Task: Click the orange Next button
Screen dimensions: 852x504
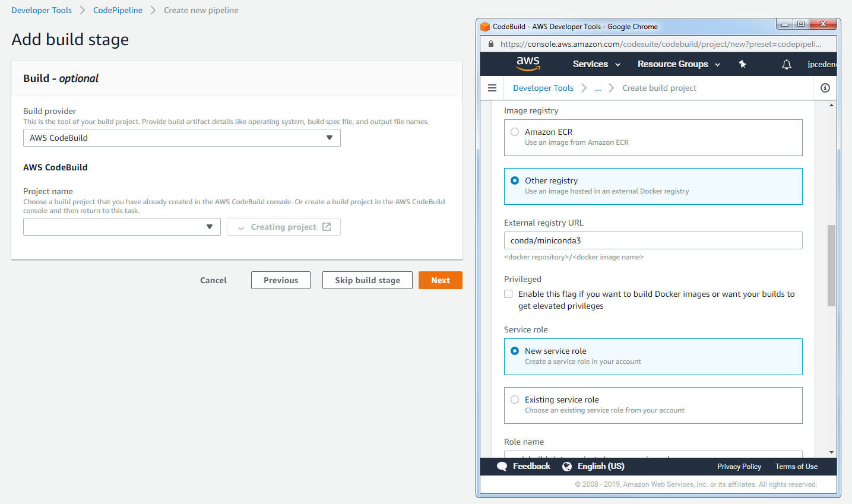Action: click(441, 280)
